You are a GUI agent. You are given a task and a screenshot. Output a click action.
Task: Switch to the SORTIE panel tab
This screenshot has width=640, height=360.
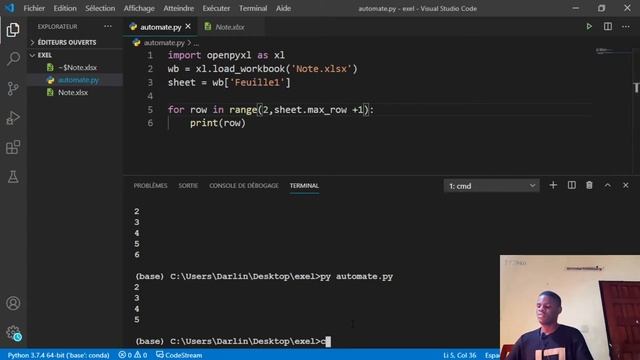point(188,186)
